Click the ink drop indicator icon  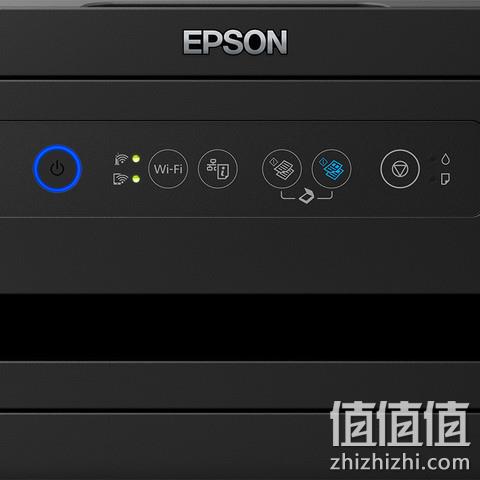446,159
